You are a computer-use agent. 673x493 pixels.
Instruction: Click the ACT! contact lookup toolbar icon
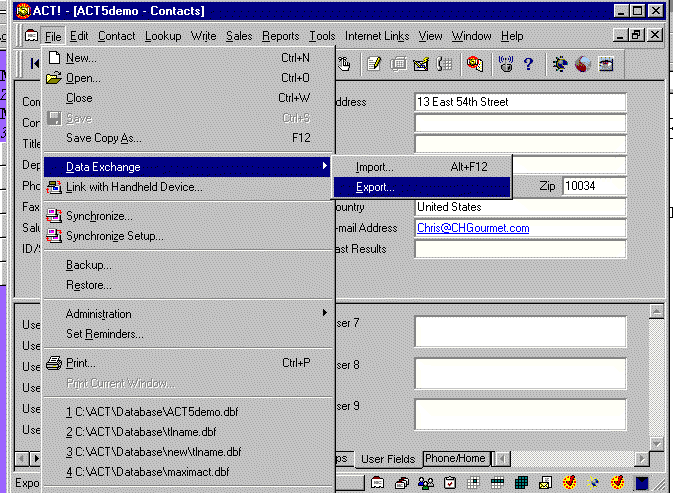pyautogui.click(x=475, y=64)
